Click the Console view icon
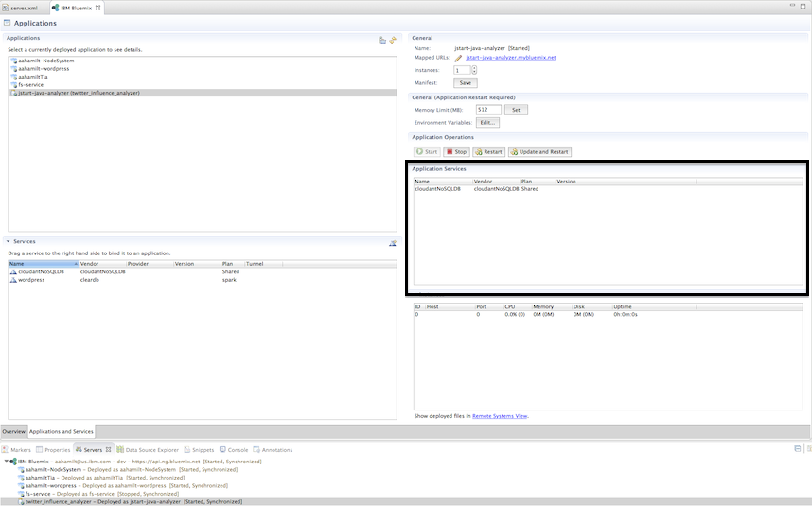The width and height of the screenshot is (812, 506). [x=222, y=449]
